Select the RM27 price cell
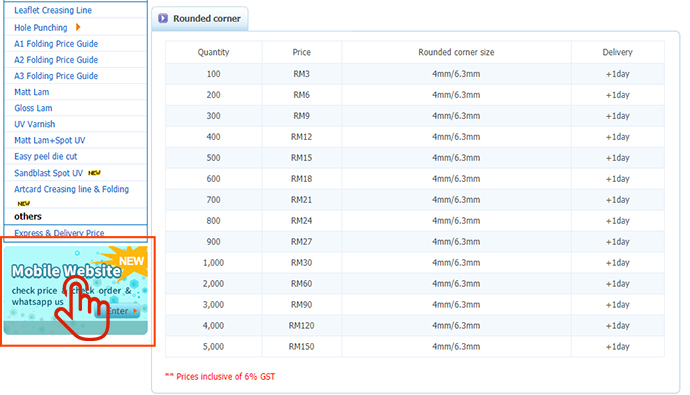This screenshot has width=690, height=395. click(x=301, y=241)
